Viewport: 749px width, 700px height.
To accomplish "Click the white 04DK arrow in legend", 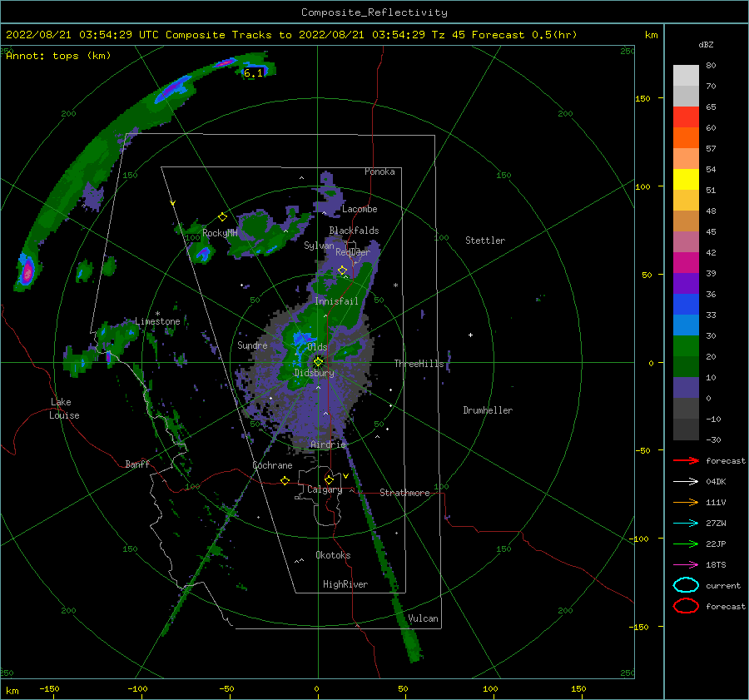I will pos(686,482).
